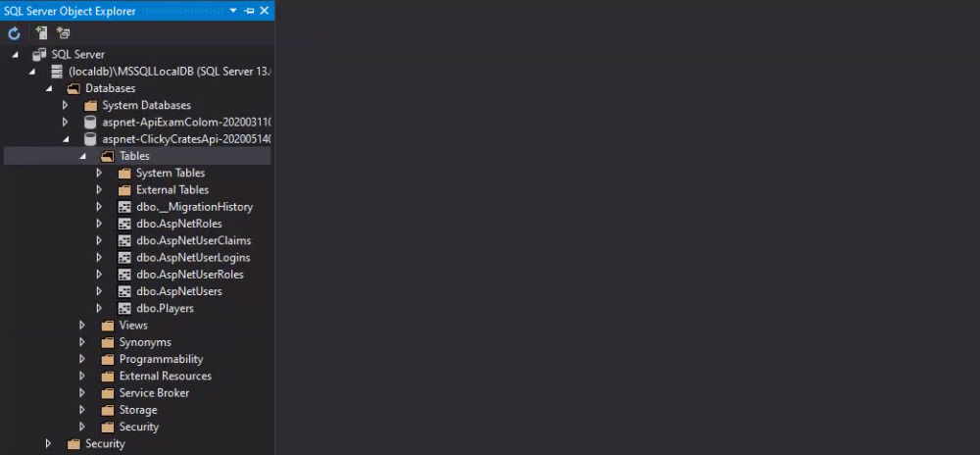This screenshot has height=455, width=980.
Task: Select the aspnet-ClickyCratesApi database icon
Action: tap(90, 138)
